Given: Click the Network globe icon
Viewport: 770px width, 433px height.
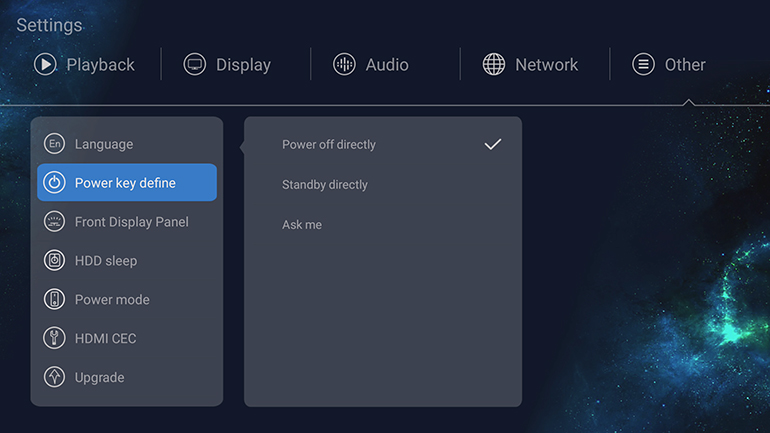Looking at the screenshot, I should point(494,64).
